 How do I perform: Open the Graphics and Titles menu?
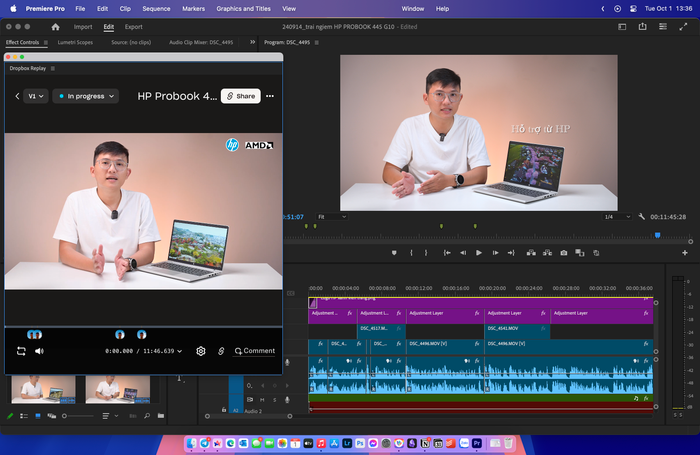coord(243,8)
